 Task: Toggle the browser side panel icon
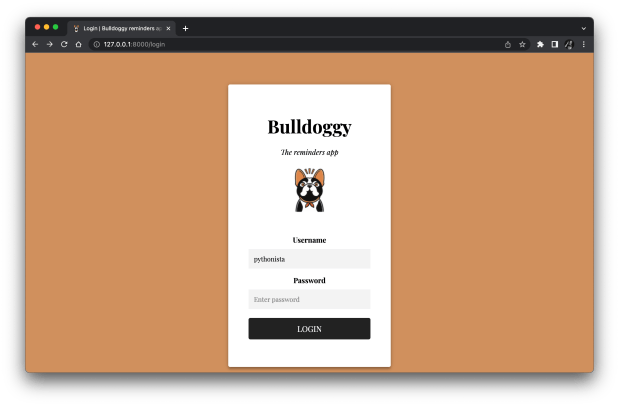click(554, 44)
